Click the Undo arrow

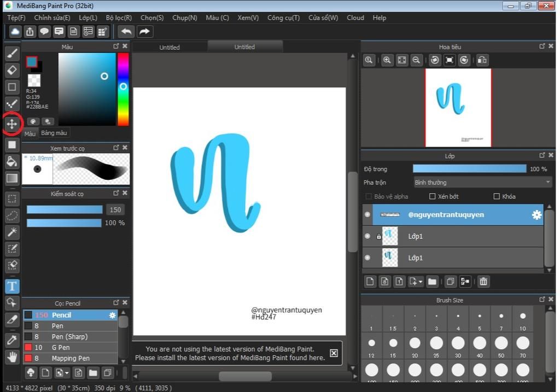(x=126, y=31)
